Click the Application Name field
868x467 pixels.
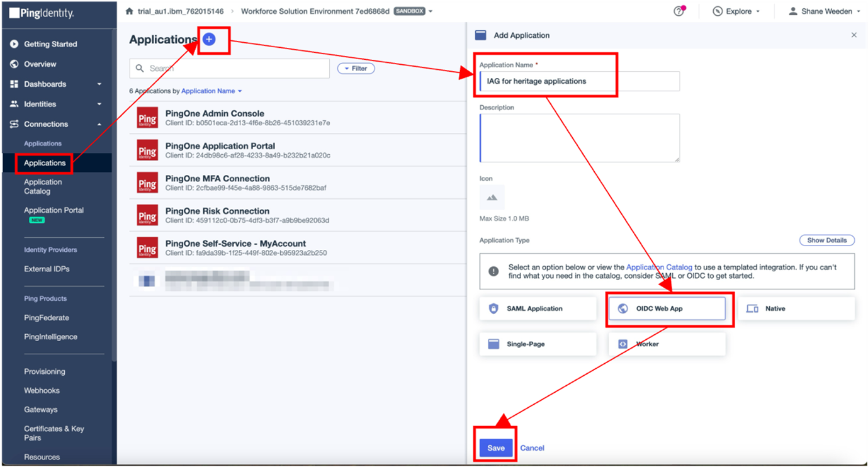(x=579, y=81)
